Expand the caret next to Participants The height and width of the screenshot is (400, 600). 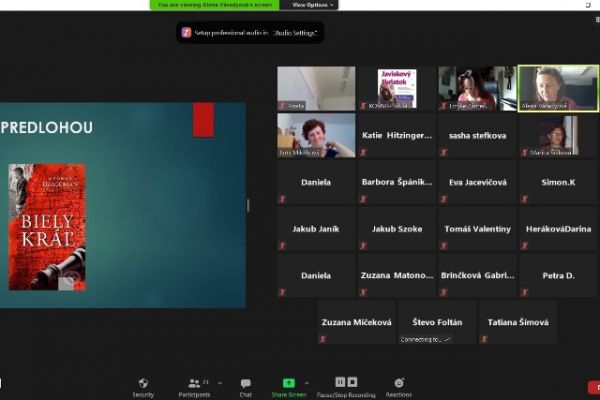[219, 382]
